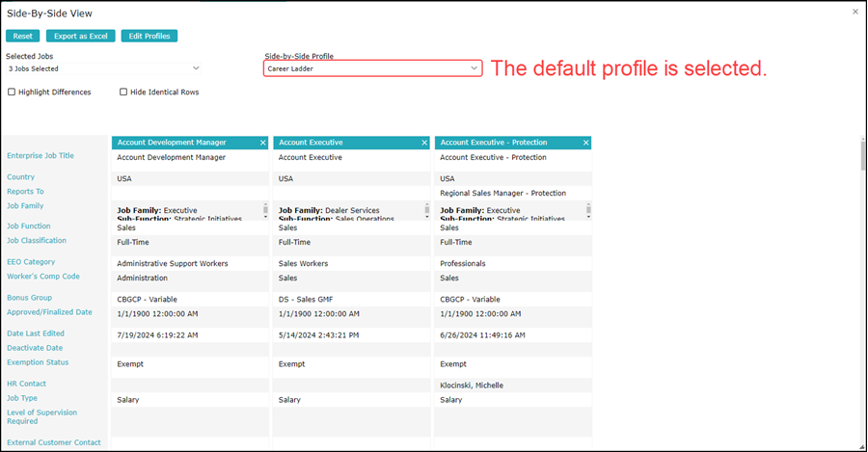Click the Job Family row label
The height and width of the screenshot is (452, 868).
25,206
